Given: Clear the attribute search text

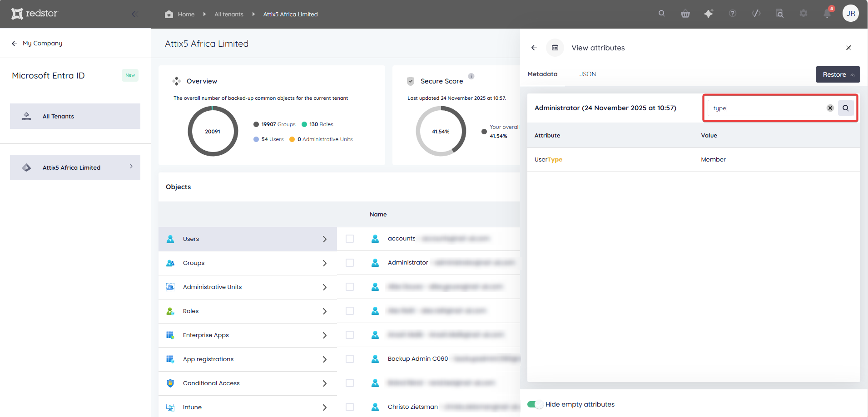Looking at the screenshot, I should (830, 108).
